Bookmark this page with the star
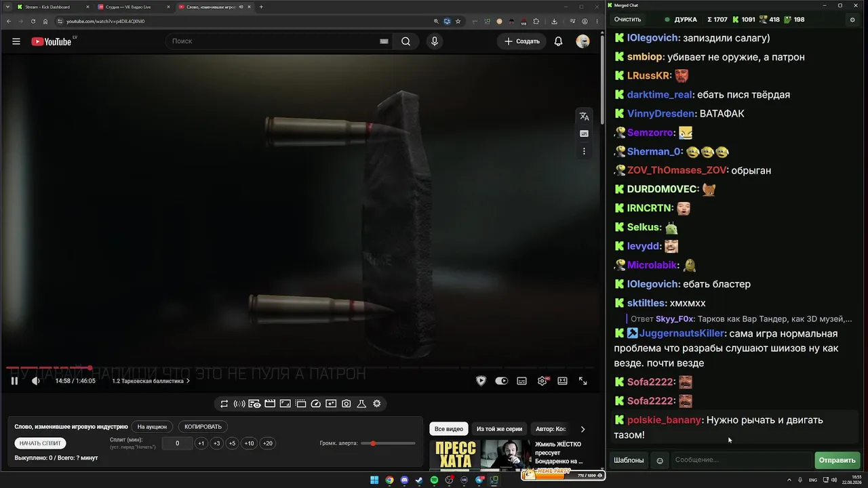The height and width of the screenshot is (488, 868). point(458,21)
